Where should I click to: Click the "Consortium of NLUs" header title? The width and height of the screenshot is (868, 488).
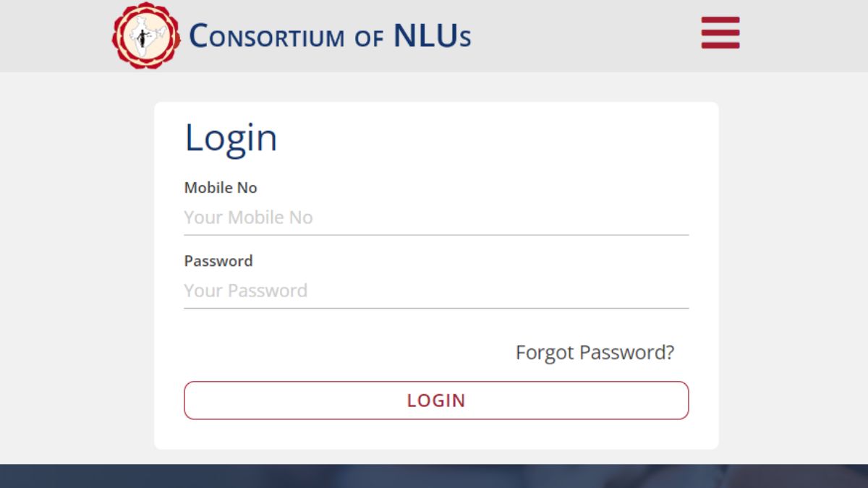click(x=330, y=36)
